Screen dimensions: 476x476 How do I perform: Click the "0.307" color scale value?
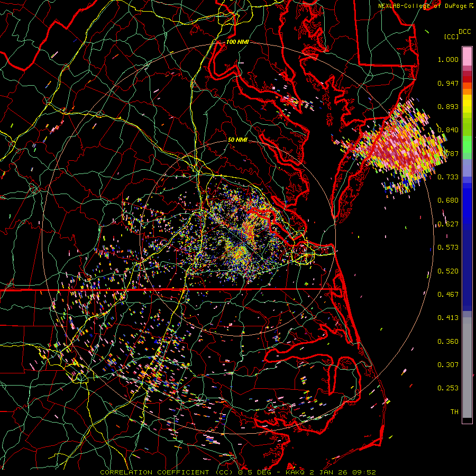448,365
